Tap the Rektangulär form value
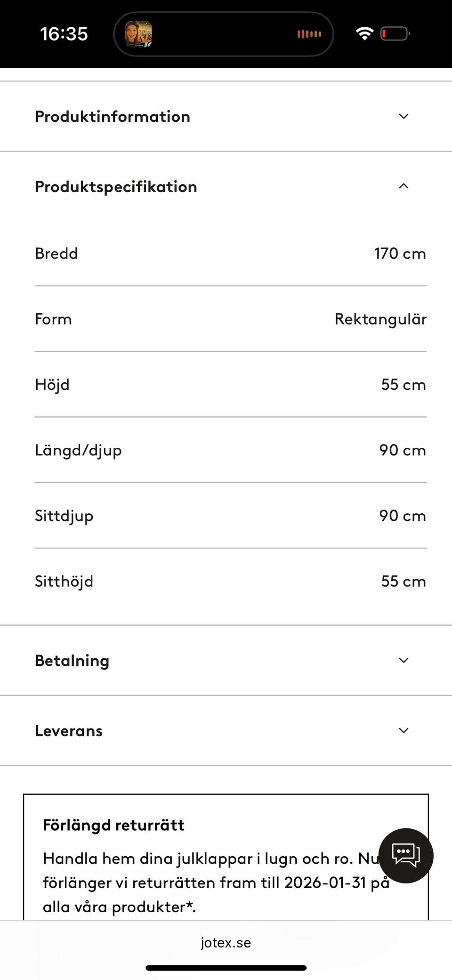Screen dimensions: 452x980 (x=380, y=319)
